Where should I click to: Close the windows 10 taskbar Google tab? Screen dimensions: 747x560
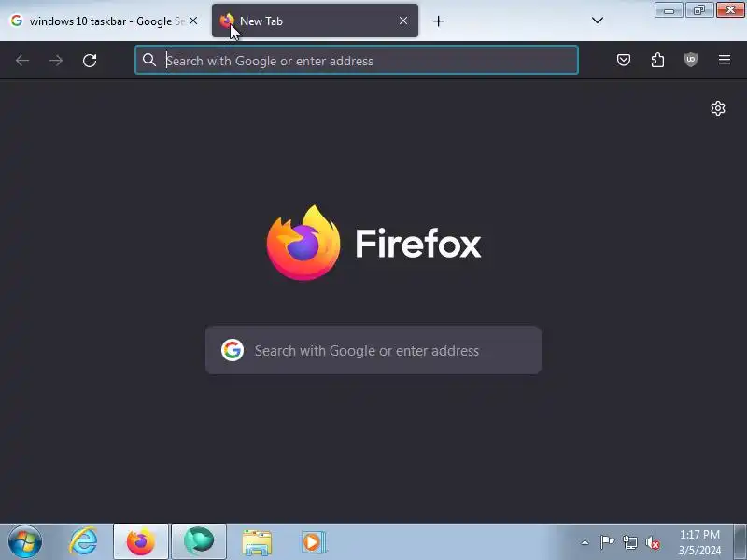click(193, 21)
